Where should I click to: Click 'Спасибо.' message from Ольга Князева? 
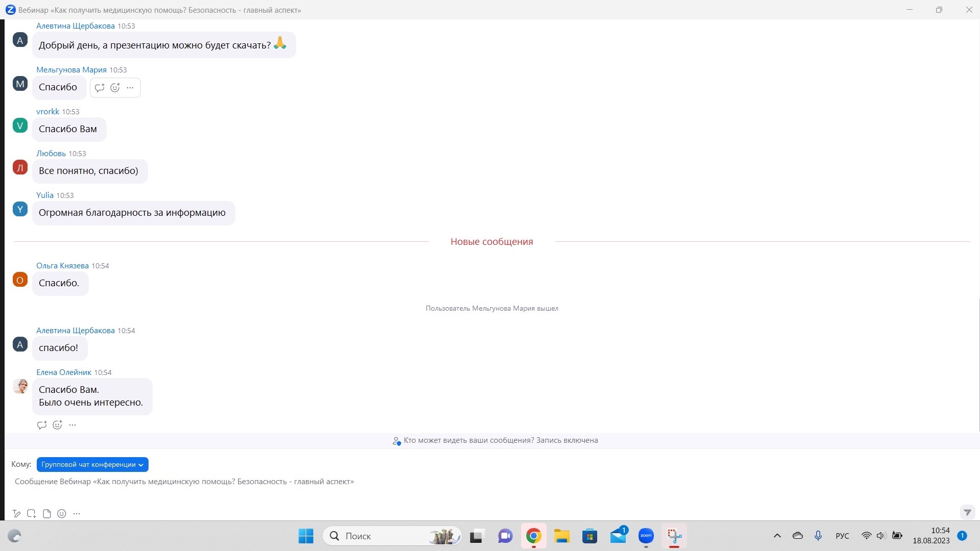point(60,284)
